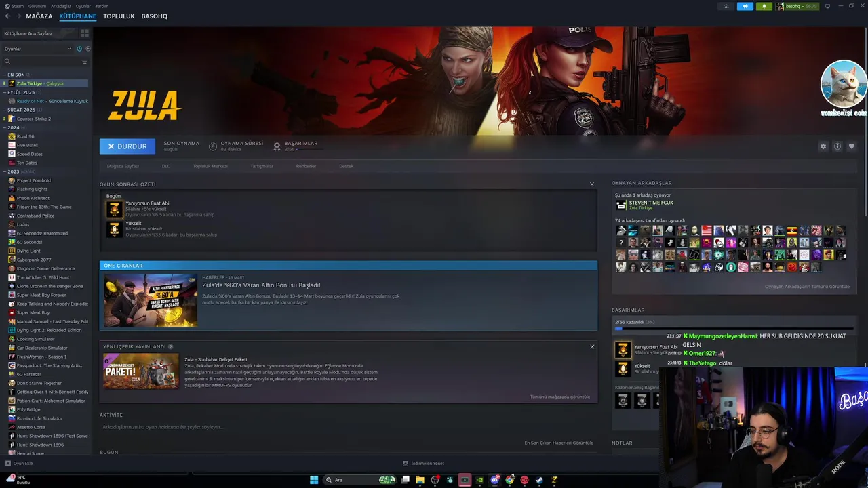This screenshot has height=488, width=868.
Task: Open İndirmeleri Yönet downloads manager
Action: tap(424, 464)
